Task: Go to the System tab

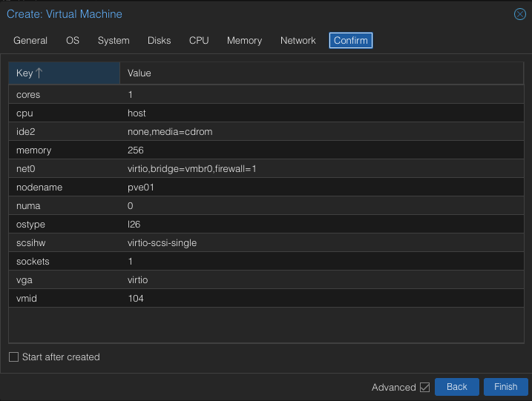Action: tap(114, 41)
